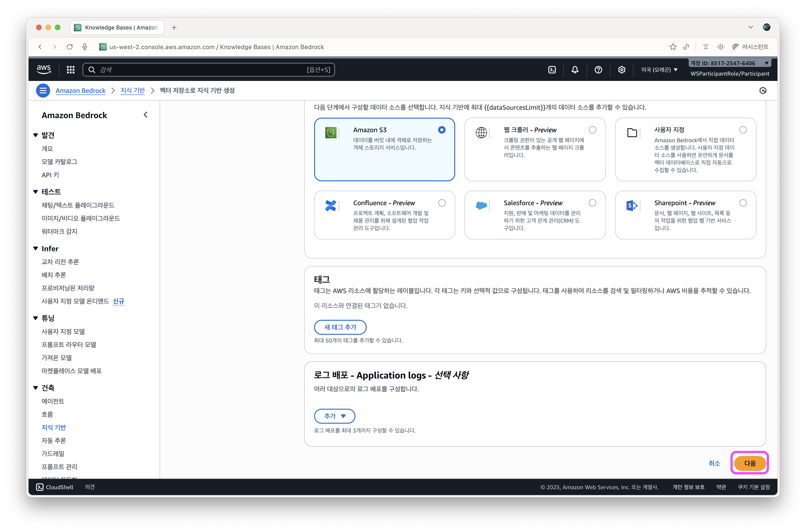
Task: Open the settings gear in AWS header
Action: point(621,69)
